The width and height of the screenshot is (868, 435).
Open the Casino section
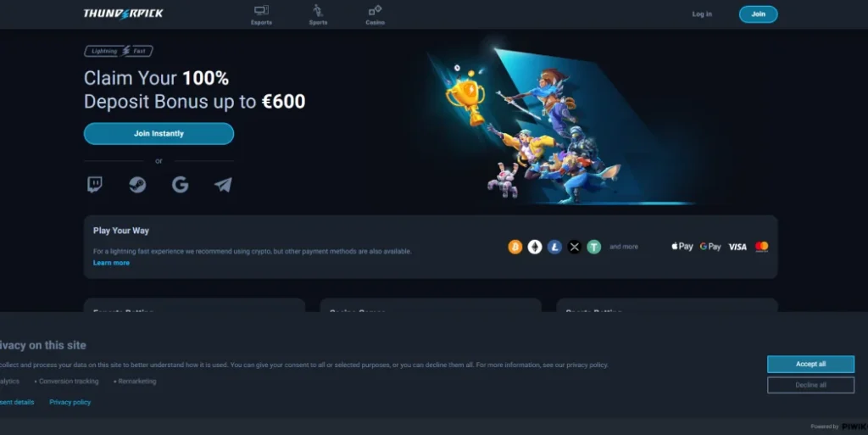375,15
